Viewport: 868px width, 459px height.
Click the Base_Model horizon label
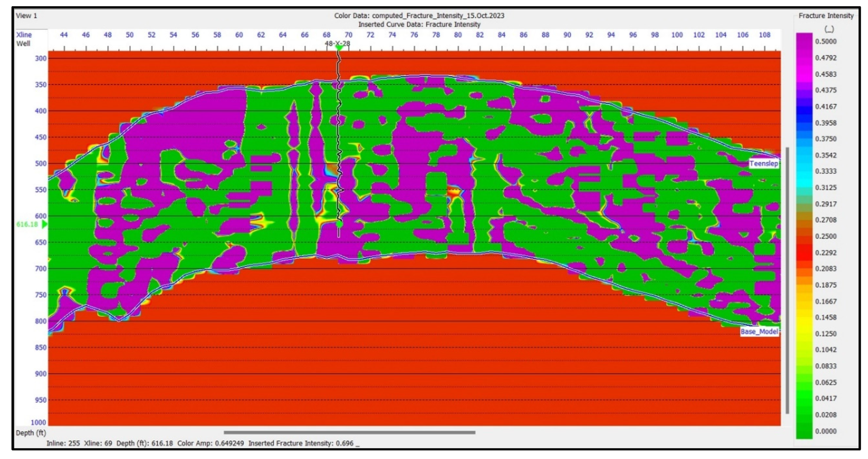(759, 331)
